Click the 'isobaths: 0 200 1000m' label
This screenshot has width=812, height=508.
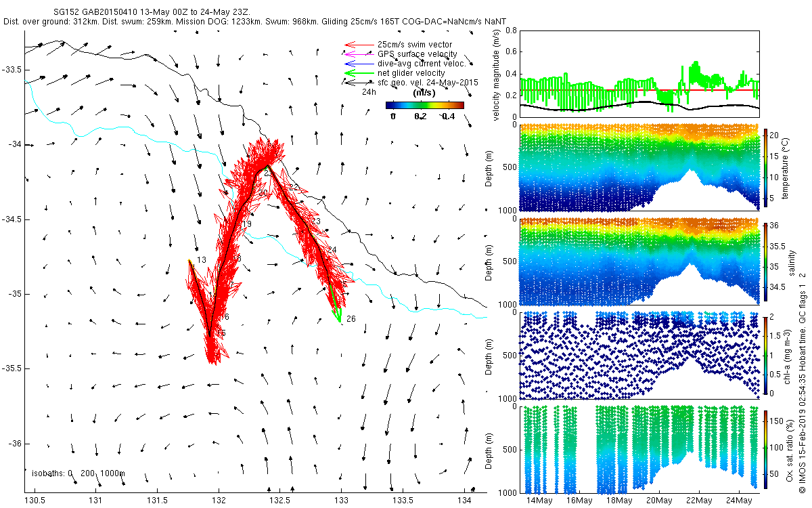point(78,473)
